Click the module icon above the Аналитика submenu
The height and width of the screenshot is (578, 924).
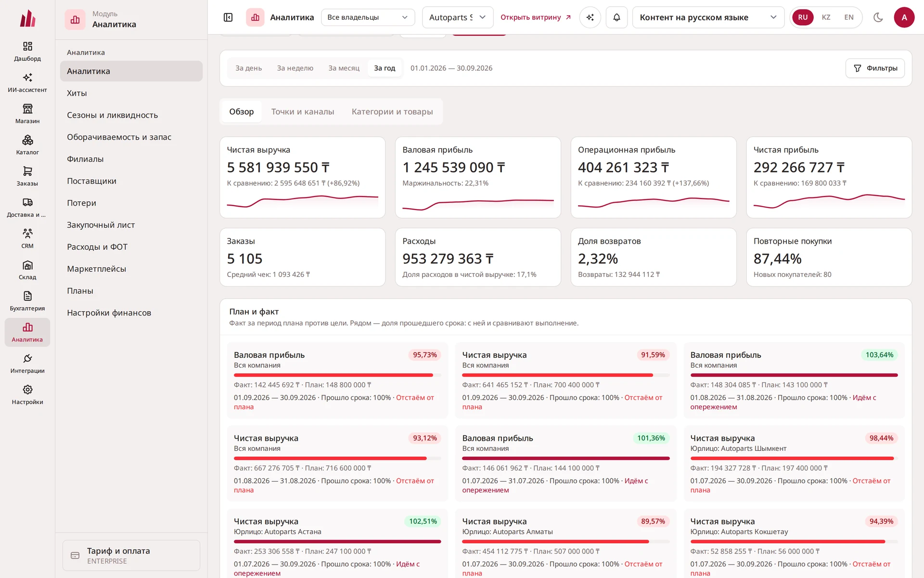[x=75, y=20]
